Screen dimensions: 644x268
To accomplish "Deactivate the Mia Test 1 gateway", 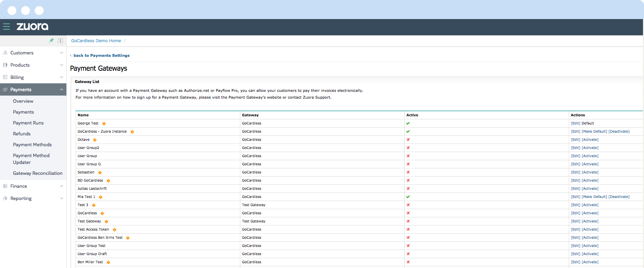I will tap(619, 197).
